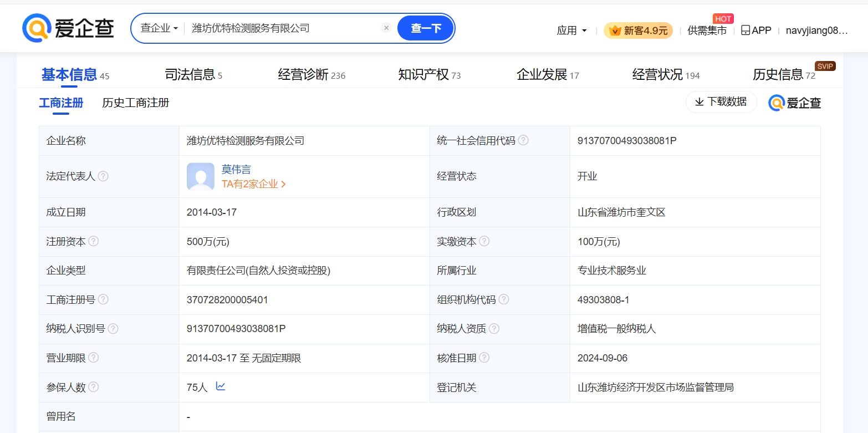This screenshot has width=868, height=433.
Task: Click the insured headcount trend chart icon
Action: [x=221, y=386]
